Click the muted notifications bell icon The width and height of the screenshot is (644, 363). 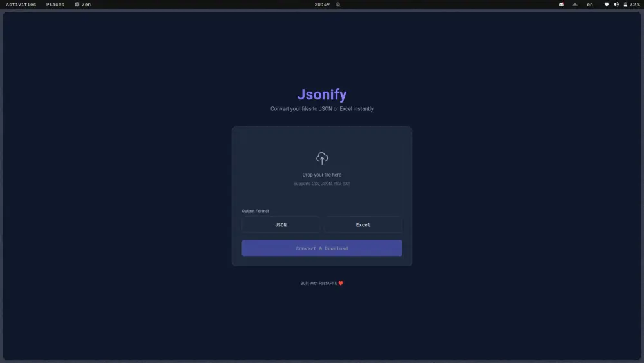(x=338, y=5)
